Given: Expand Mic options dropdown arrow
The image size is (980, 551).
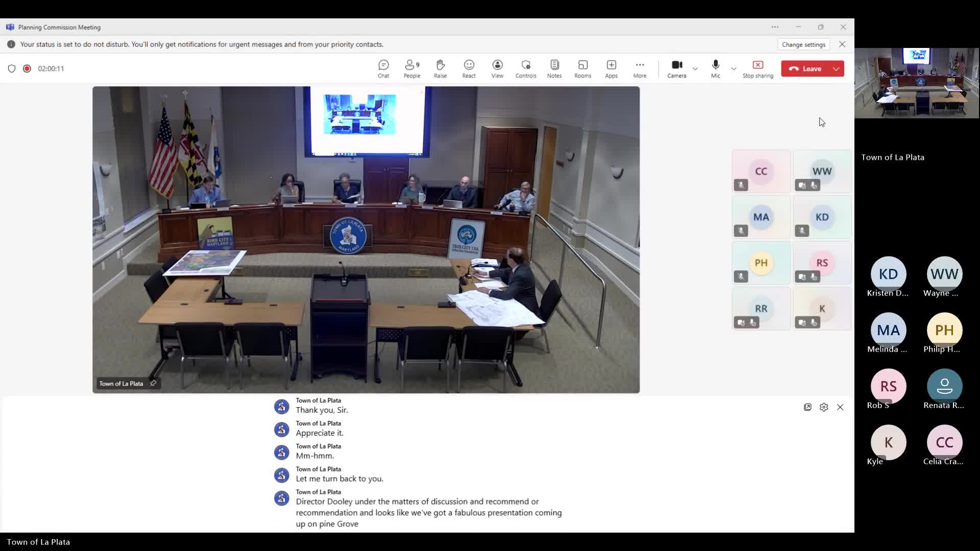Looking at the screenshot, I should (733, 68).
